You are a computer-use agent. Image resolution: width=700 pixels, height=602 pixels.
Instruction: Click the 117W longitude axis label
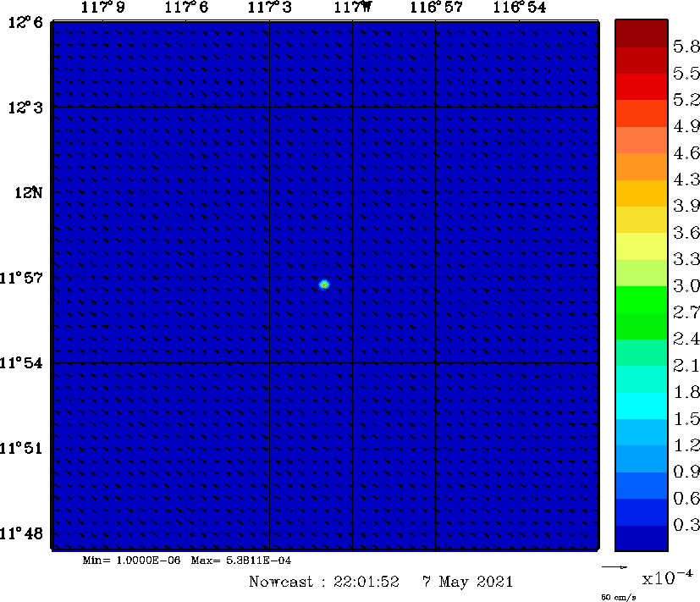click(352, 8)
